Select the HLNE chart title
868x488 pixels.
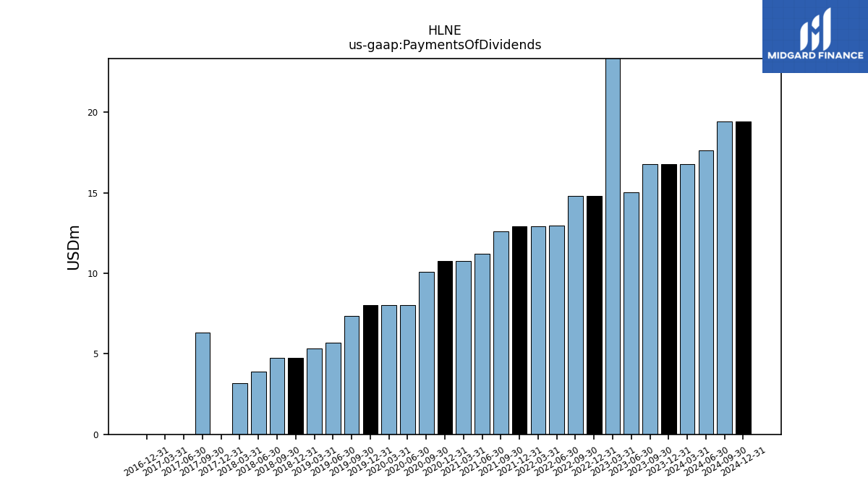(444, 31)
